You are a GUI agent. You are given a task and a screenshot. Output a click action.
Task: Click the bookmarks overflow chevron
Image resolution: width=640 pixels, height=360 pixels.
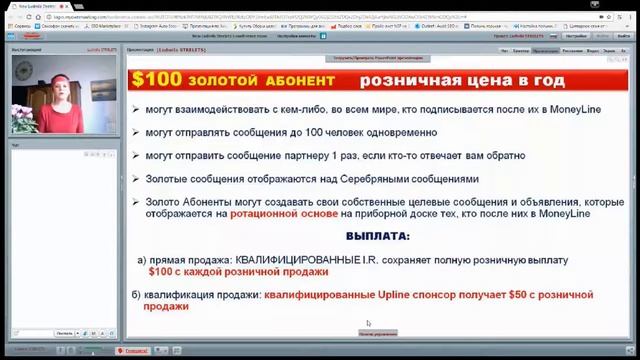click(x=627, y=26)
